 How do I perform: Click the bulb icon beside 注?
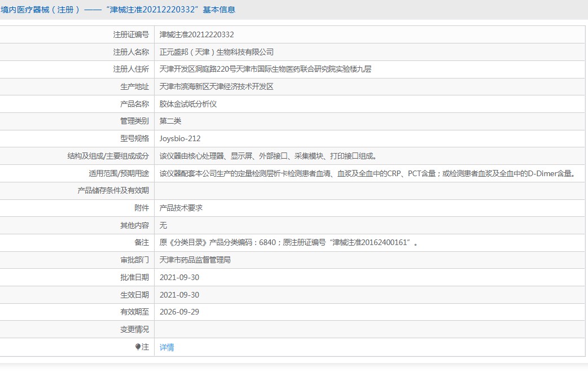coord(138,347)
